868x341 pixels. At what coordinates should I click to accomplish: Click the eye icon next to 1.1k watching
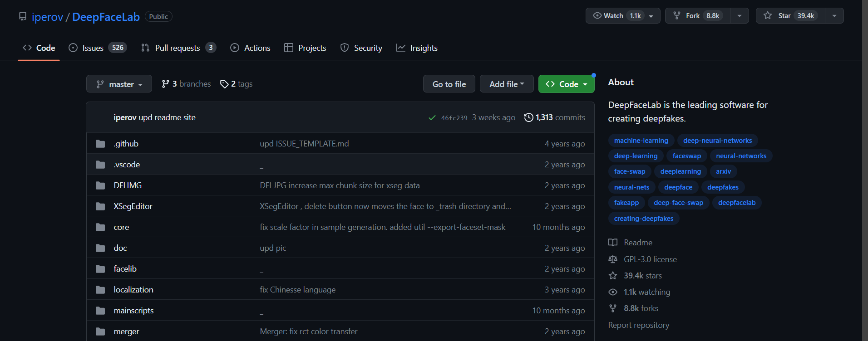pyautogui.click(x=613, y=292)
